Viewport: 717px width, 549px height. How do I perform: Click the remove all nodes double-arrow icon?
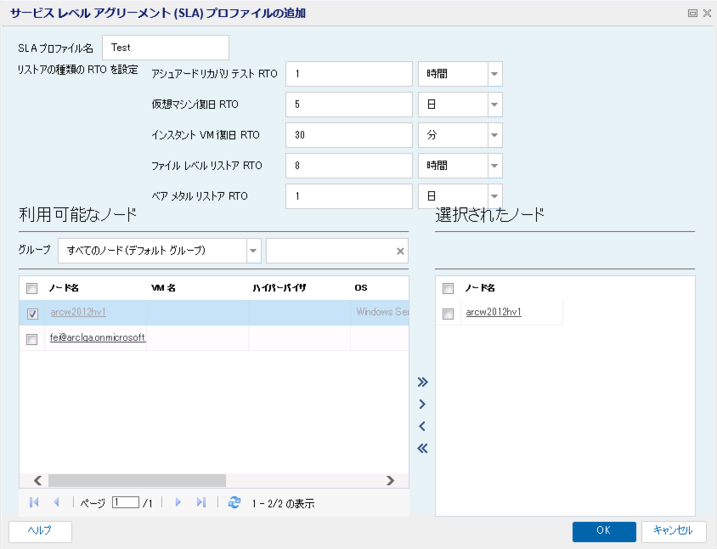(422, 448)
